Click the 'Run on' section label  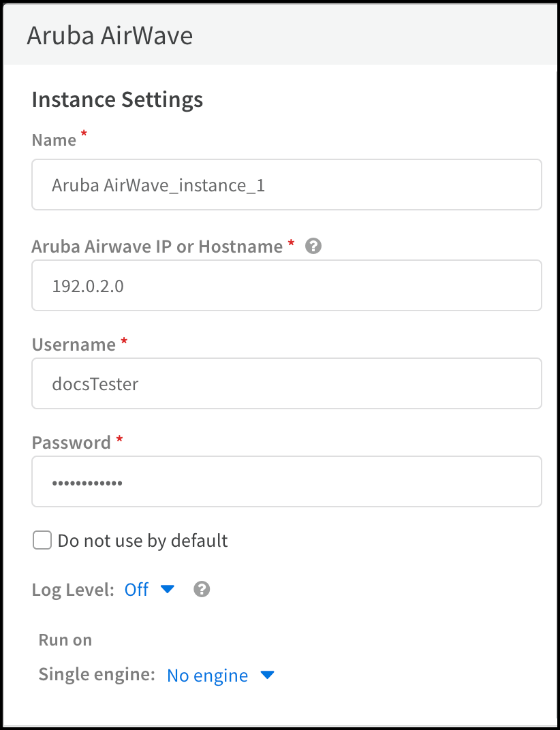[65, 640]
